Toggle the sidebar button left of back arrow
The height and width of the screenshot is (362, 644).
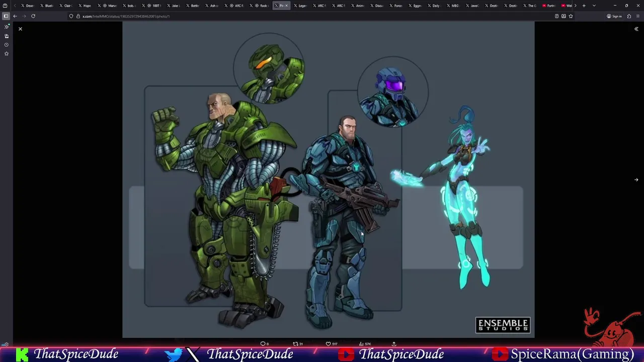(6, 16)
